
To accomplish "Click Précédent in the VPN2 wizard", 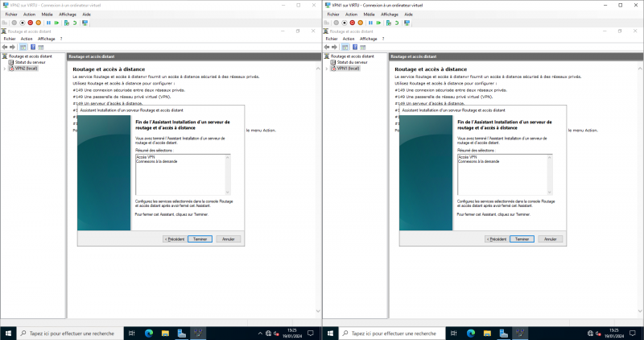I will (x=175, y=238).
